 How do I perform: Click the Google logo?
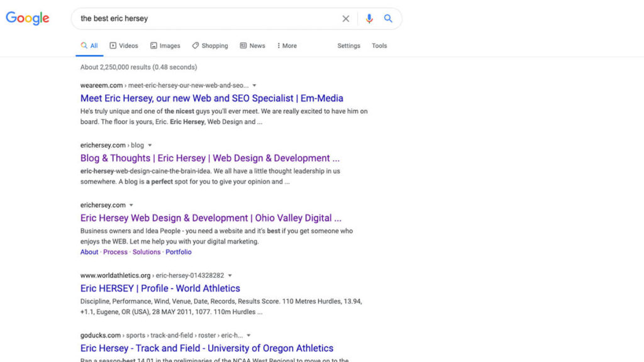point(28,18)
